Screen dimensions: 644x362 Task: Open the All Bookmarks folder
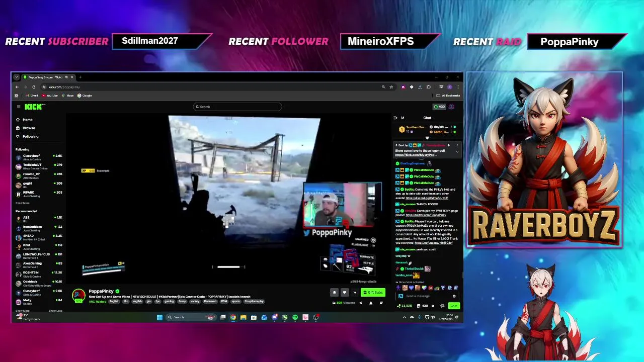pyautogui.click(x=448, y=96)
